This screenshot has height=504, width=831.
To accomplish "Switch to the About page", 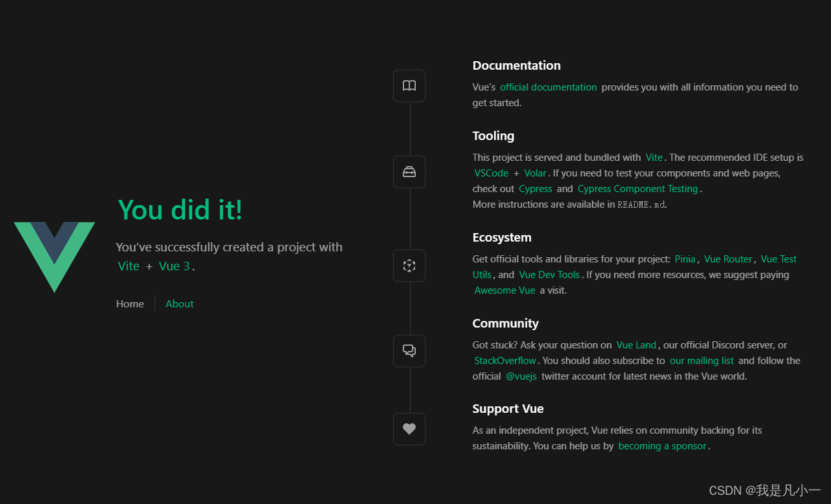I will (179, 303).
